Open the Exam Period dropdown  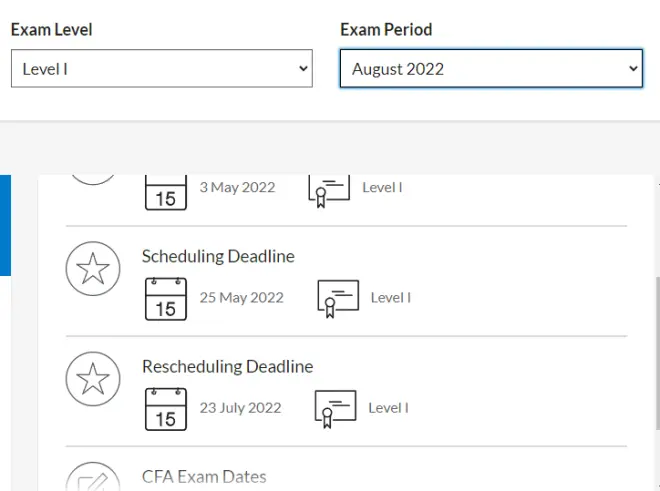click(x=491, y=69)
